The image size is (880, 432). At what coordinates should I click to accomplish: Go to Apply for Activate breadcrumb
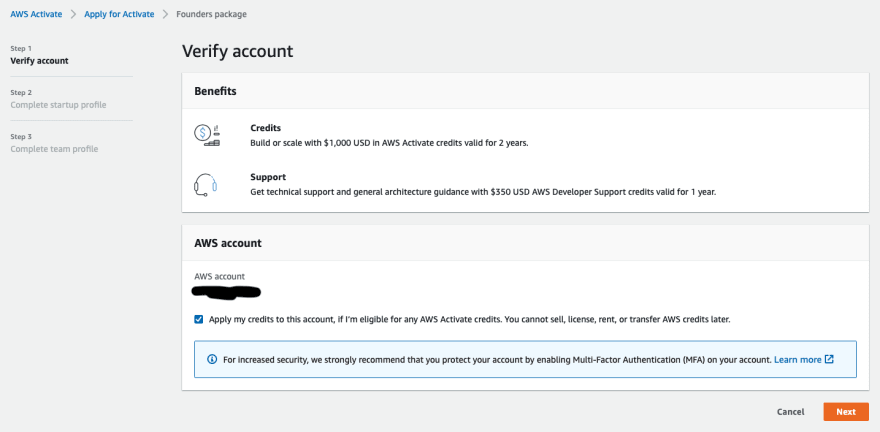coord(119,14)
